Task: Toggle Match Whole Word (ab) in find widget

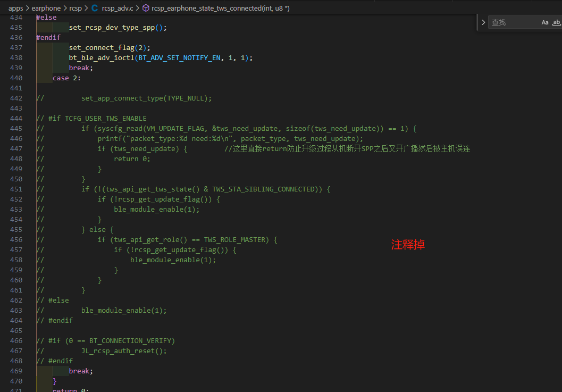Action: (x=556, y=22)
